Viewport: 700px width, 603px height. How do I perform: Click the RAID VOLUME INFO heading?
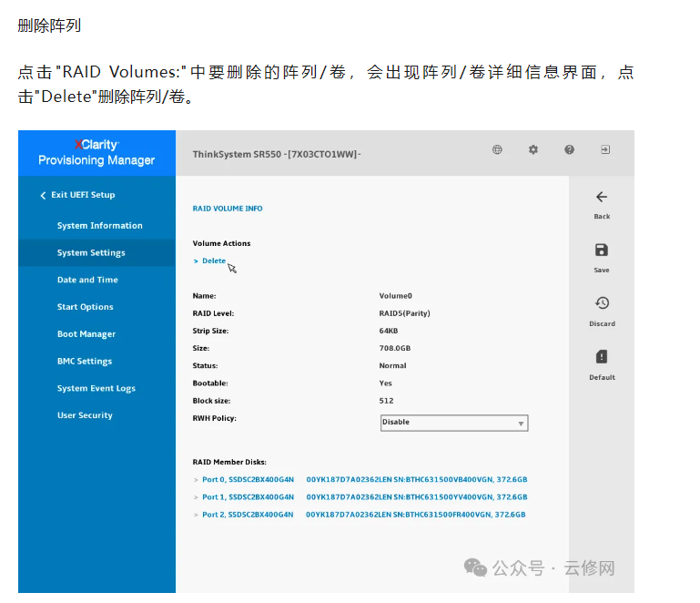228,209
